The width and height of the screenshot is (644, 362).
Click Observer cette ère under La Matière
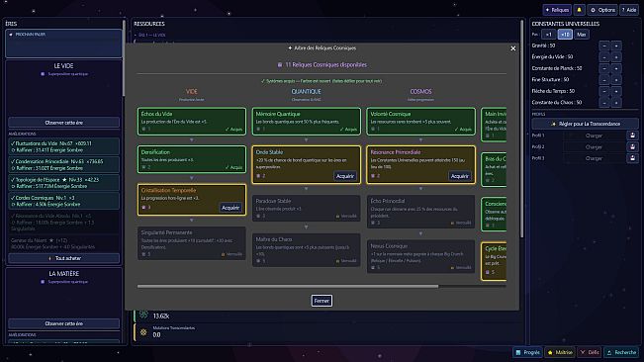(63, 323)
